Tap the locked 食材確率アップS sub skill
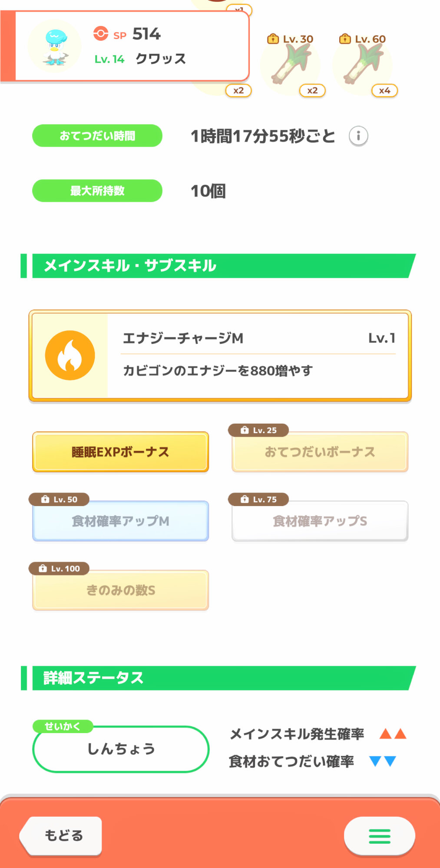The image size is (440, 868). coord(320,521)
